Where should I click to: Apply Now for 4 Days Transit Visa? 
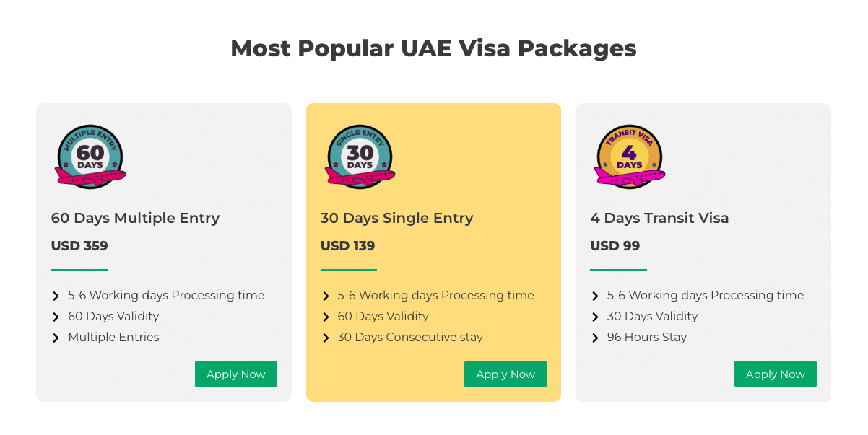coord(776,374)
